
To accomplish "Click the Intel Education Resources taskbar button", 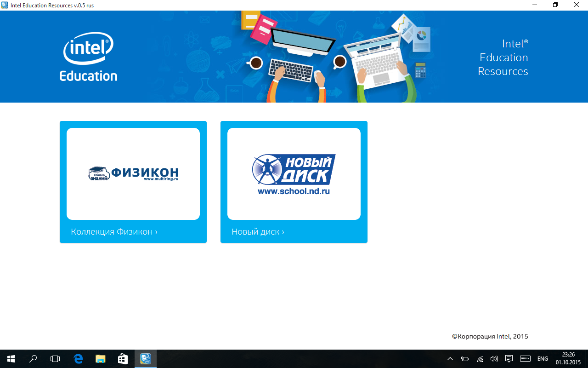I will [x=146, y=359].
